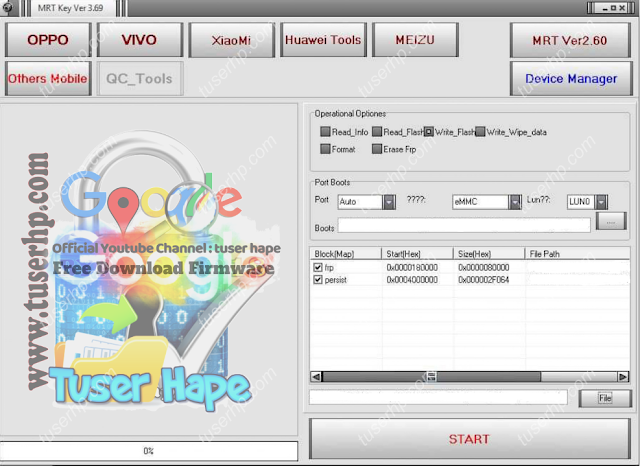Screen dimensions: 640x466
Task: Open the VIVO tools section
Action: (x=140, y=40)
